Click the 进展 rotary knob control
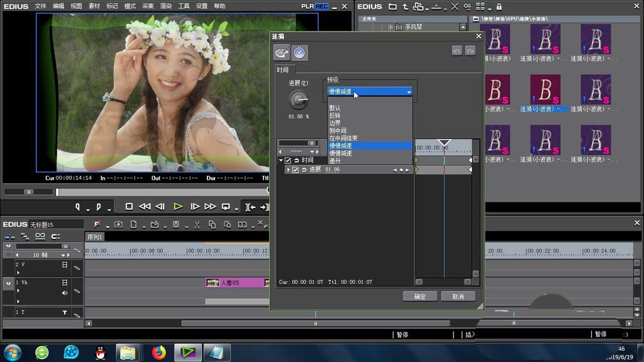The width and height of the screenshot is (644, 362). point(298,99)
